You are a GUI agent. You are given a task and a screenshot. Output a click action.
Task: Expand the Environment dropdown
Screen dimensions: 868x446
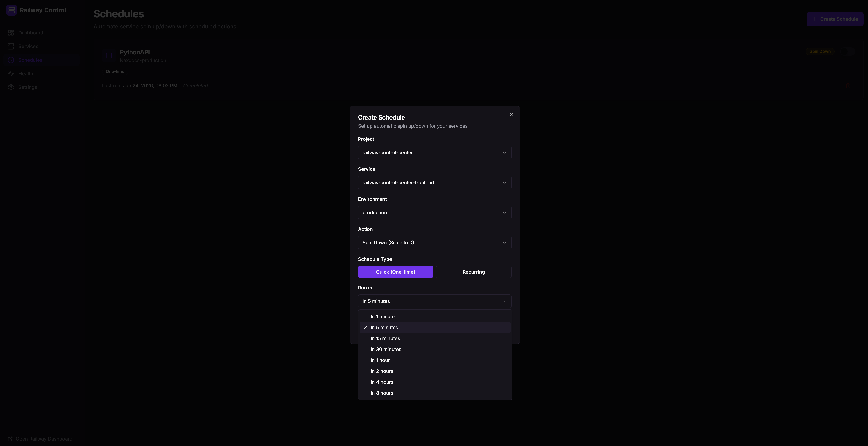click(x=434, y=213)
